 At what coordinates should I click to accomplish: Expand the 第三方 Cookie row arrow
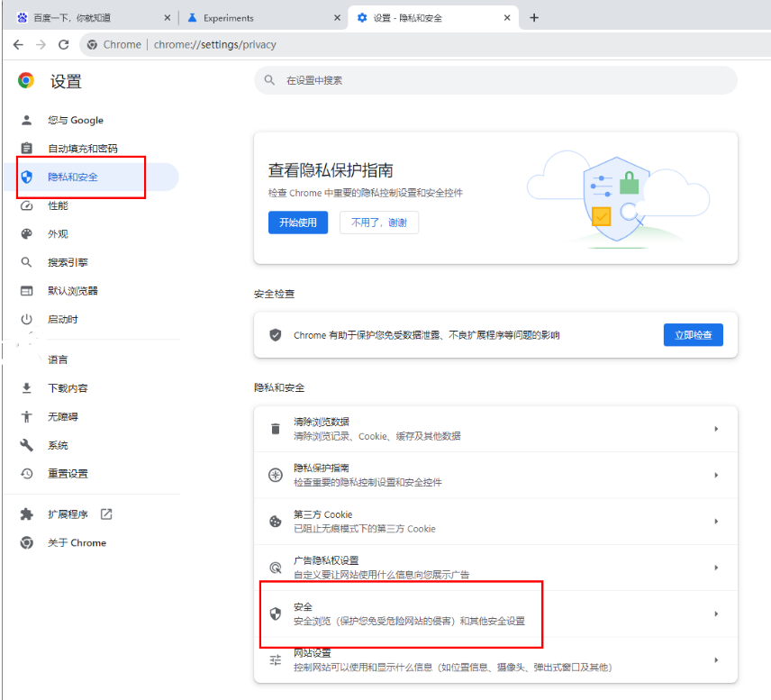click(x=716, y=522)
